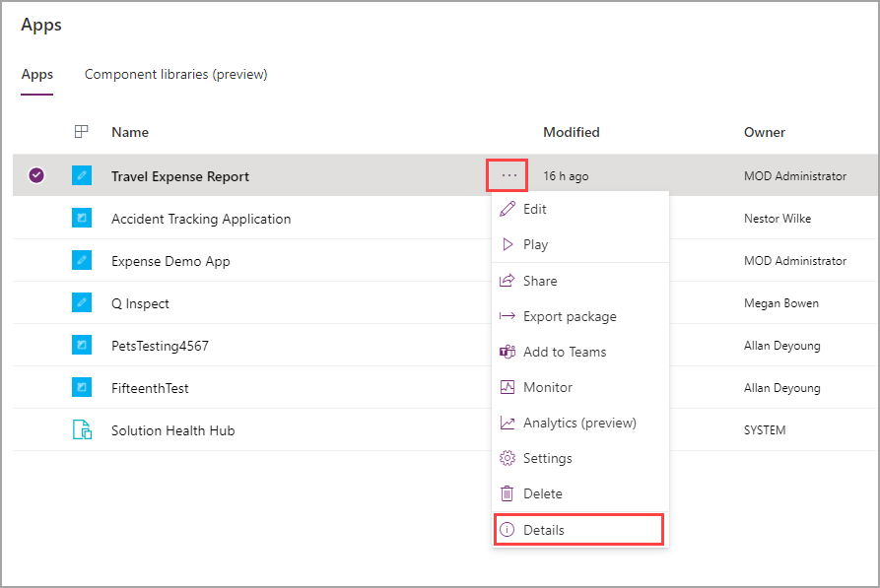Sort apps by the Name column
Screen dimensions: 880x588
130,132
